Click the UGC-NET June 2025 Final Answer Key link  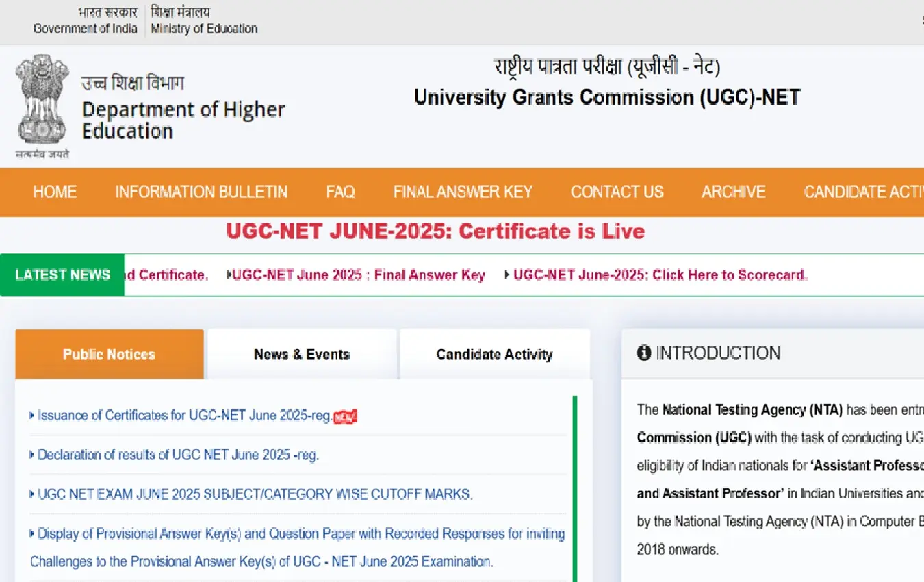(359, 275)
